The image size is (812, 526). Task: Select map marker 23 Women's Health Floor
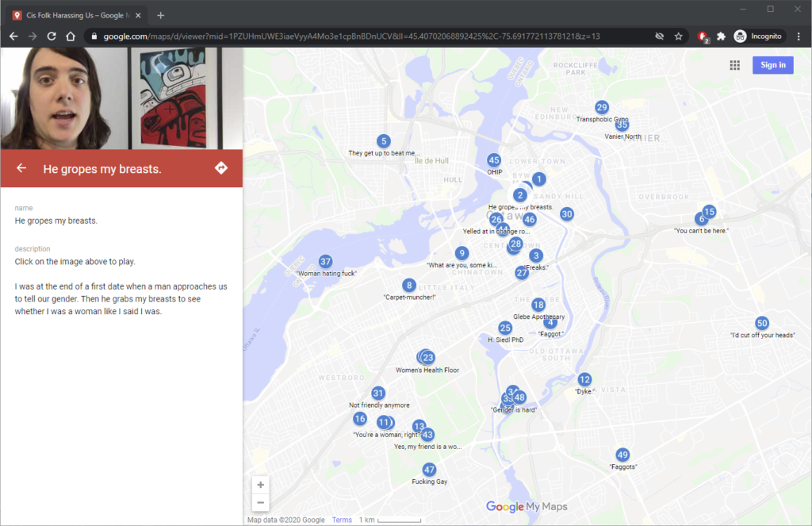[x=427, y=357]
